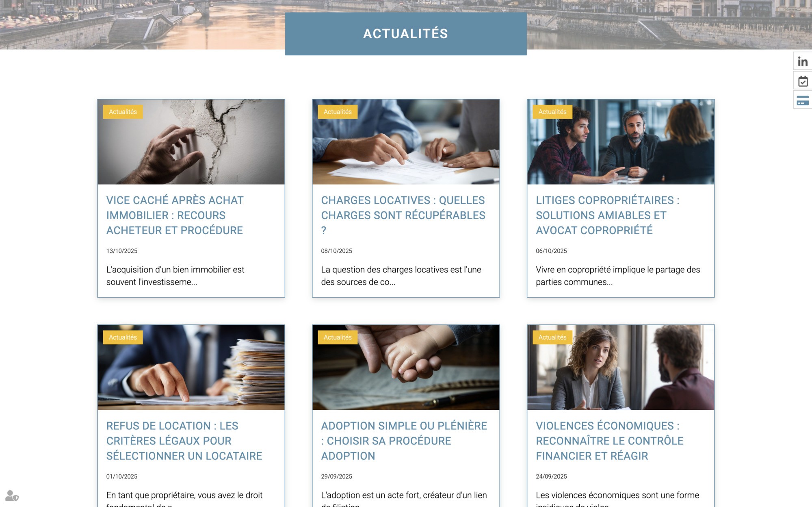Click Actualités tag on cracked wall image

click(x=123, y=112)
